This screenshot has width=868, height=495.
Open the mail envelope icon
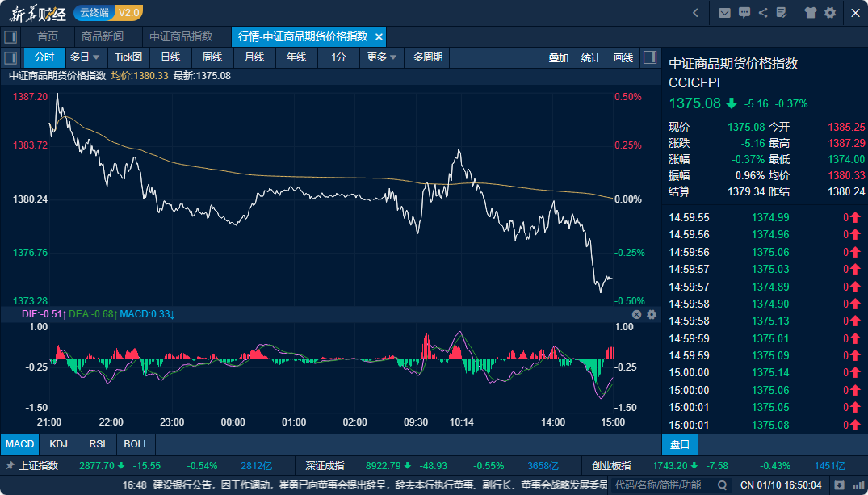tap(724, 12)
